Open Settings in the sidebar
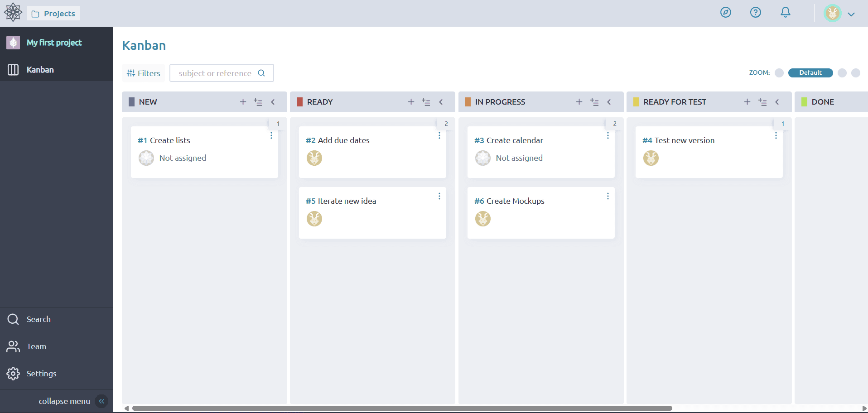The width and height of the screenshot is (868, 413). click(41, 374)
